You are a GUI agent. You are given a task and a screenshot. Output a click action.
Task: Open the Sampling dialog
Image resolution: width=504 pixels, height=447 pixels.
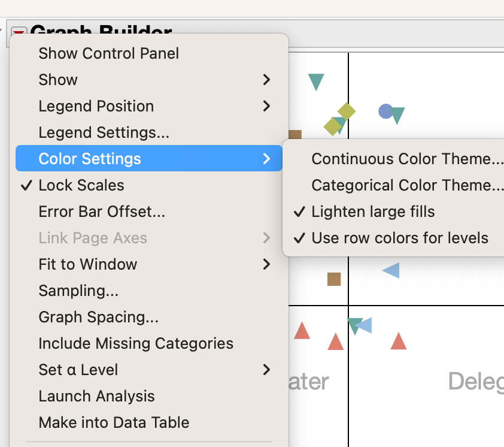(x=78, y=291)
